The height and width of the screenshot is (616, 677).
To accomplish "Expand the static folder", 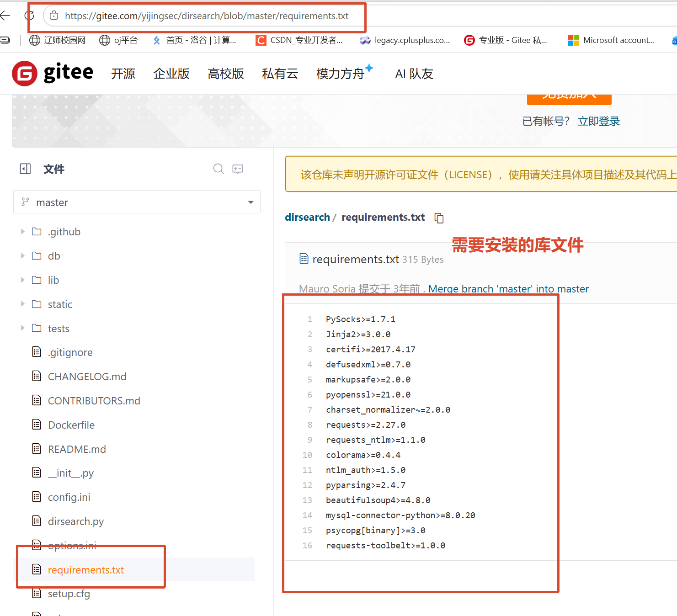I will (x=22, y=304).
